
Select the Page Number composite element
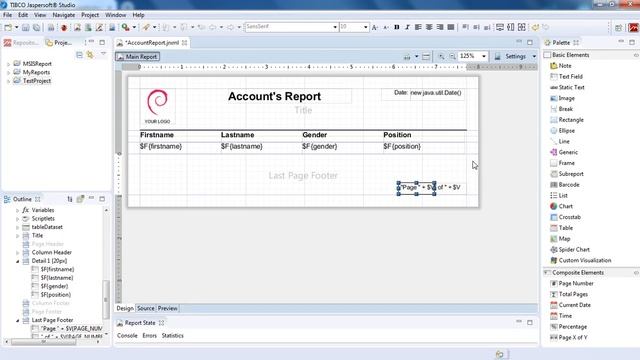(x=572, y=283)
